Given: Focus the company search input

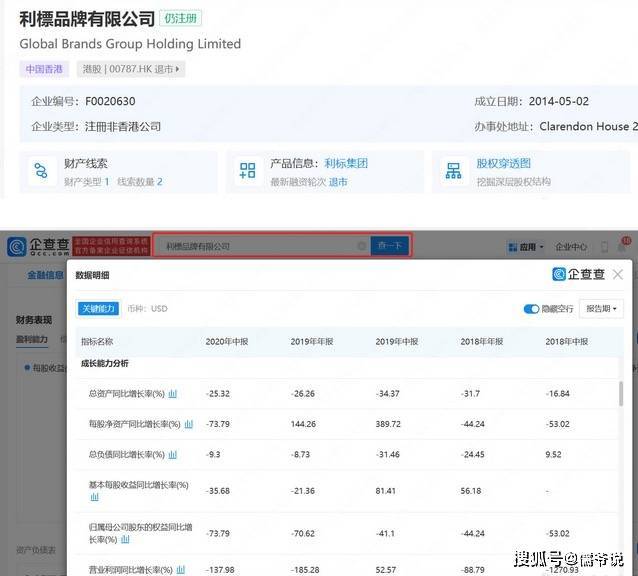Looking at the screenshot, I should (260, 246).
